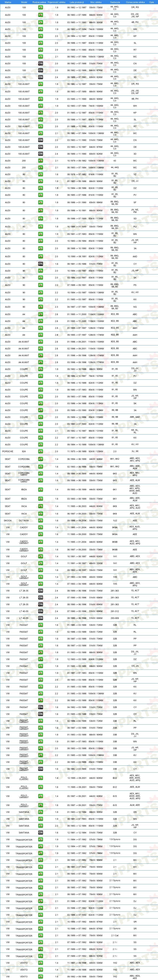Click the Nadwozie column header
The height and width of the screenshot is (980, 158).
click(x=115, y=2)
